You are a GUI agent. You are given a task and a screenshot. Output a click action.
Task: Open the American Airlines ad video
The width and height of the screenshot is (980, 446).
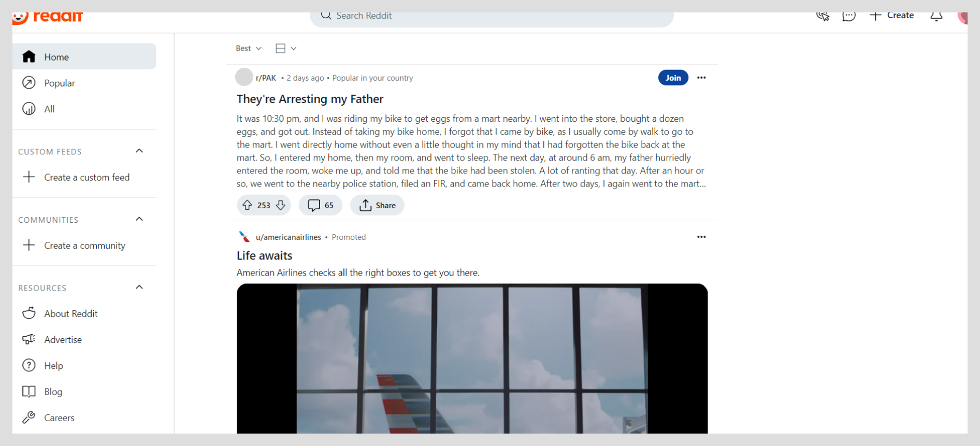(x=472, y=358)
